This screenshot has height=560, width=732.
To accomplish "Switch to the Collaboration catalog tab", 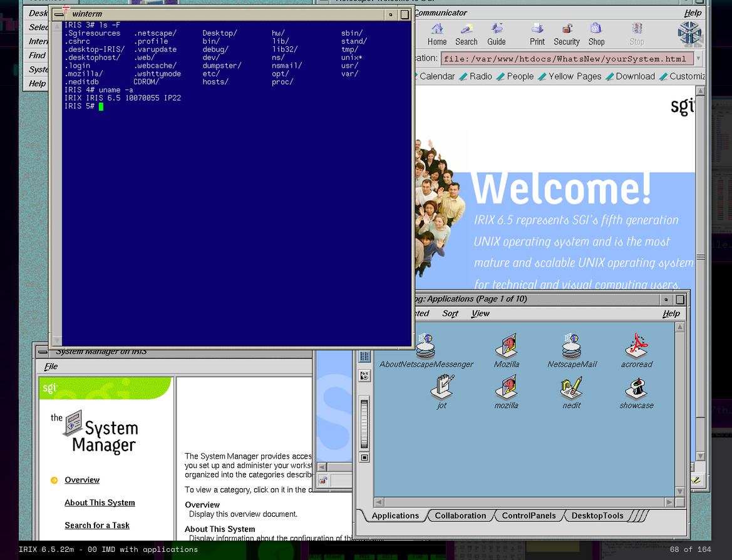I will [x=460, y=516].
